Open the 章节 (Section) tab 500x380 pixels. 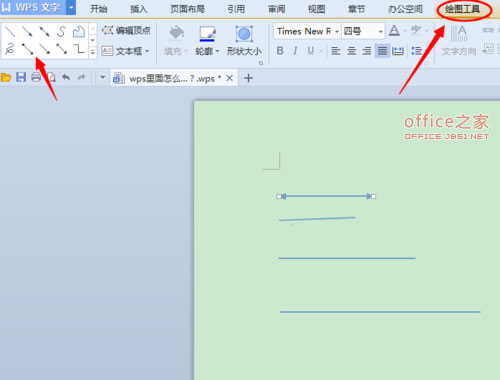tap(357, 9)
